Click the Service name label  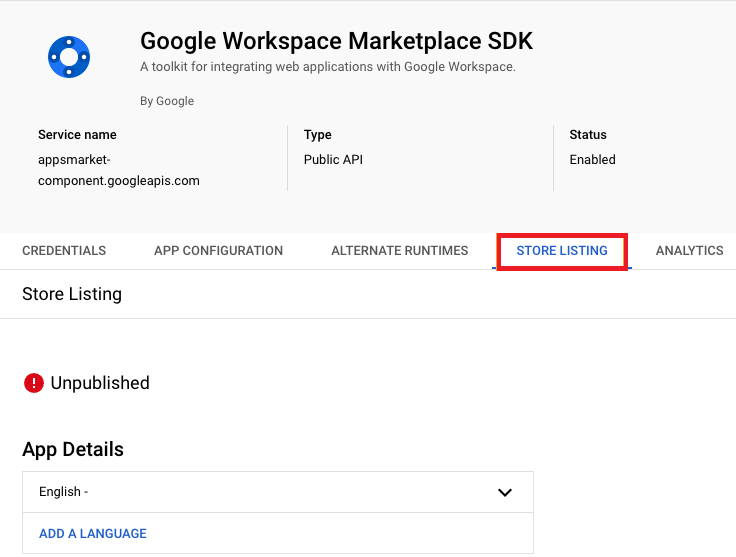coord(77,135)
